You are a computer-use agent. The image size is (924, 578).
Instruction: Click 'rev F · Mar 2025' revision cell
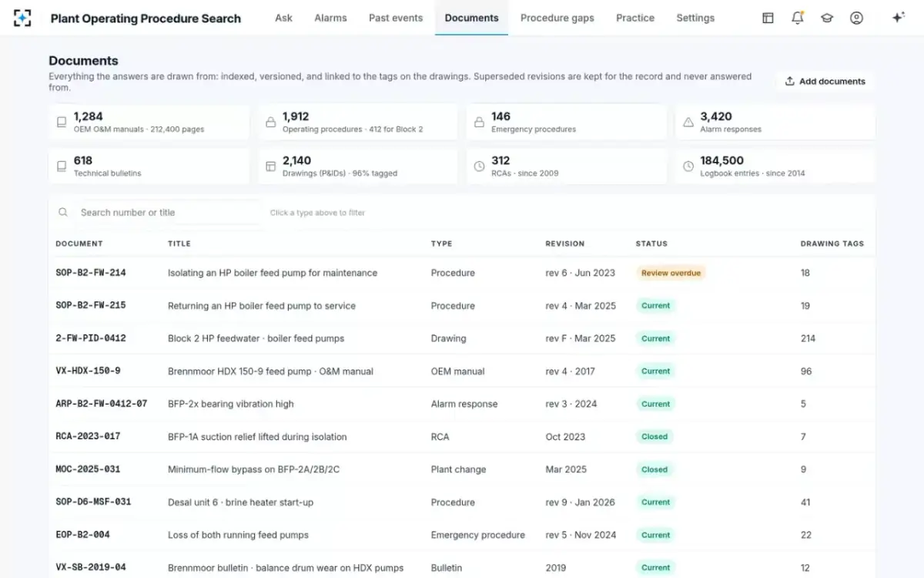tap(581, 338)
